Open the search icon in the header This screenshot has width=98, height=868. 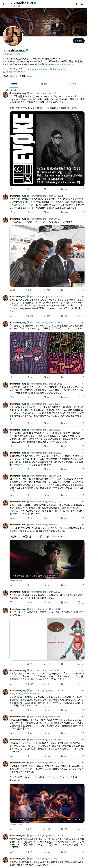tap(82, 4)
